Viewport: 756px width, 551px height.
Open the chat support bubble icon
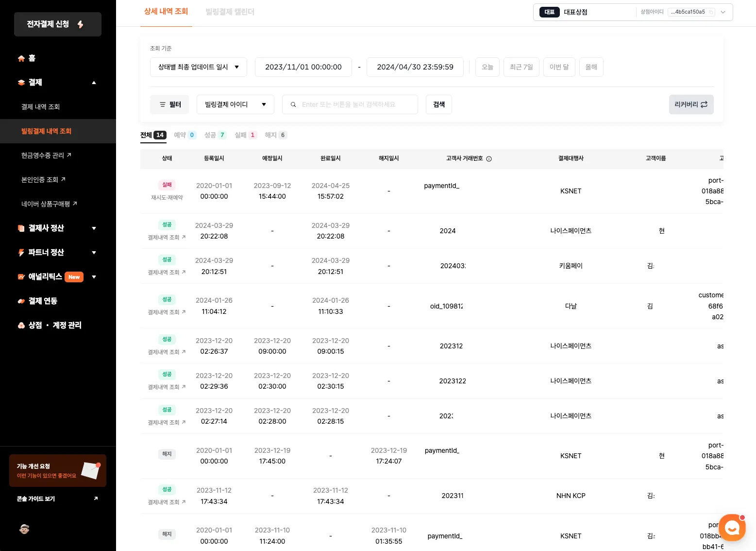pos(732,527)
